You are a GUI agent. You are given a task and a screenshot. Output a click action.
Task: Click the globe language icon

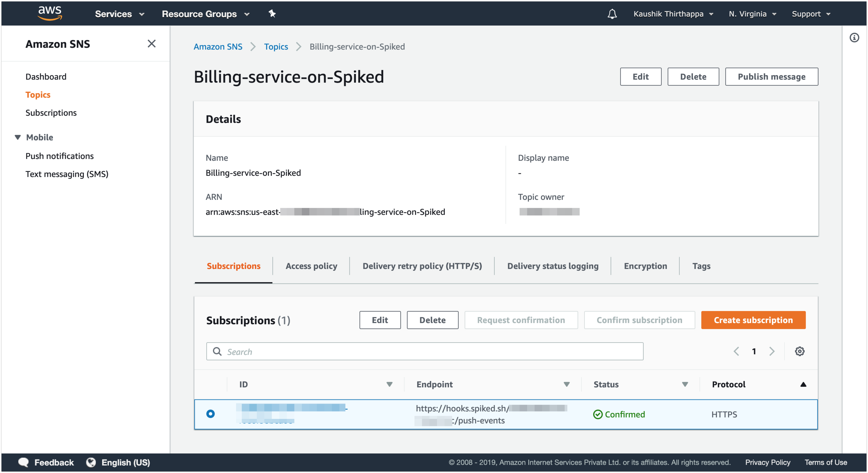(x=91, y=462)
